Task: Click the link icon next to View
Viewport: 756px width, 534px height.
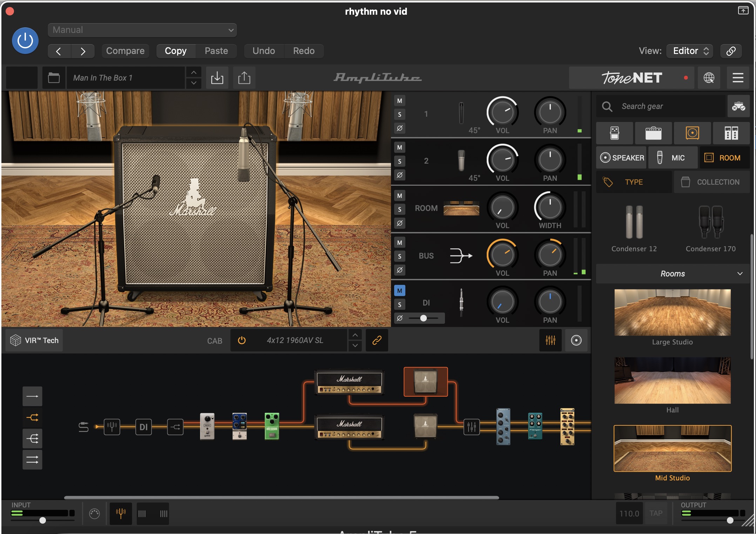Action: (x=731, y=51)
